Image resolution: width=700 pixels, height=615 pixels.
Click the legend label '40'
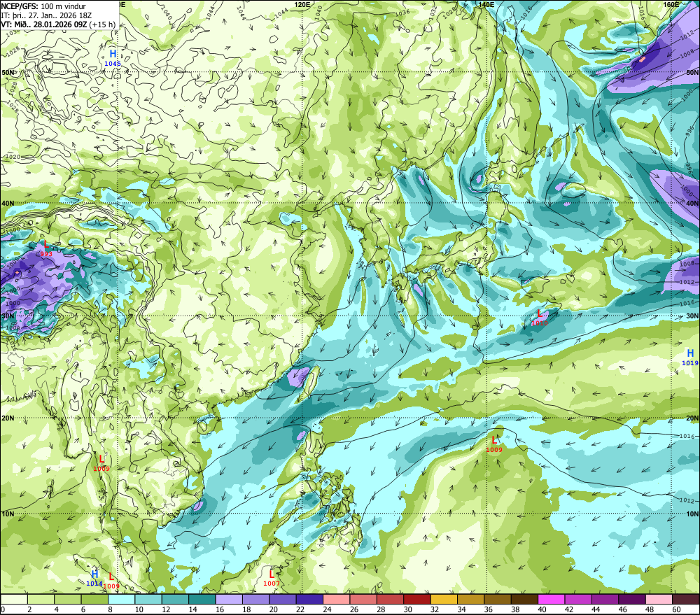click(542, 609)
